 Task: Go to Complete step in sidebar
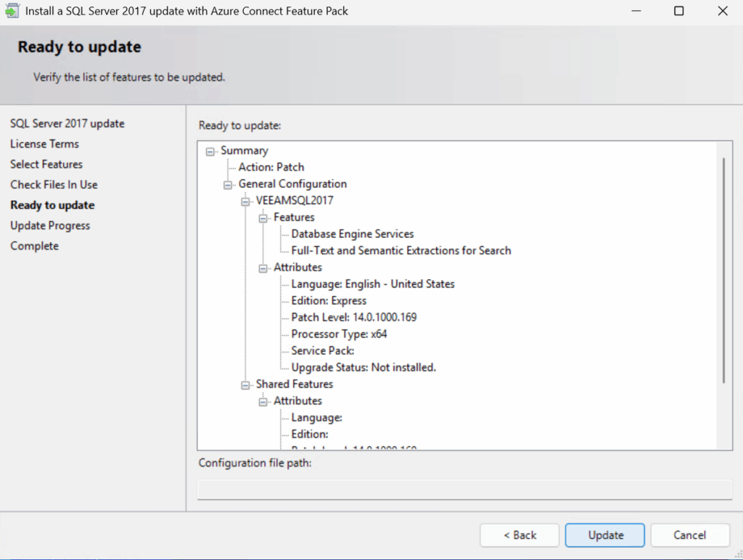tap(35, 246)
